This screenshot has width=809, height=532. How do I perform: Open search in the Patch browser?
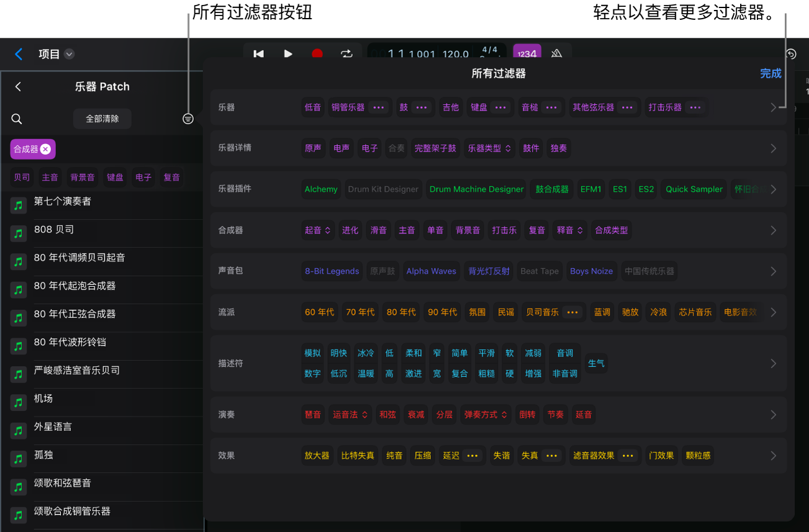pyautogui.click(x=17, y=119)
